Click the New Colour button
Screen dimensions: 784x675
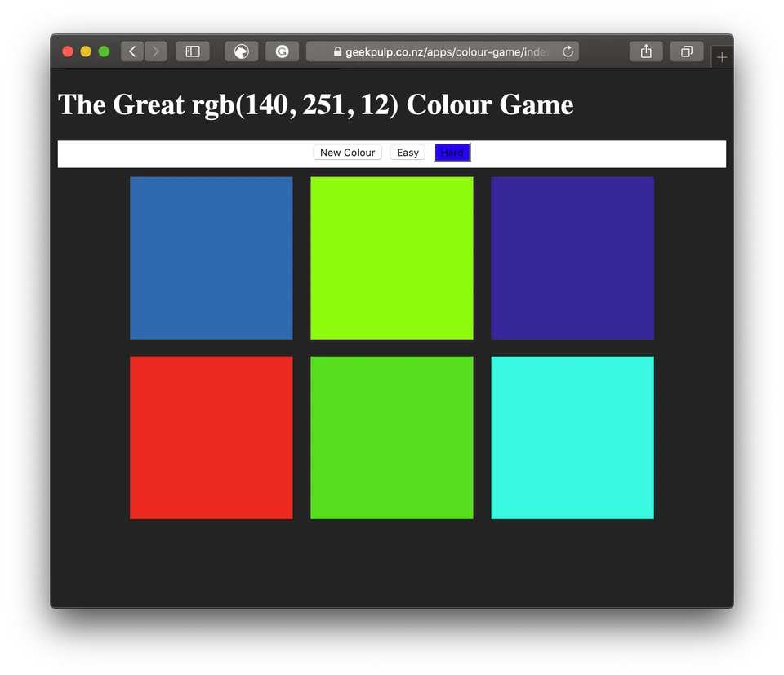347,152
